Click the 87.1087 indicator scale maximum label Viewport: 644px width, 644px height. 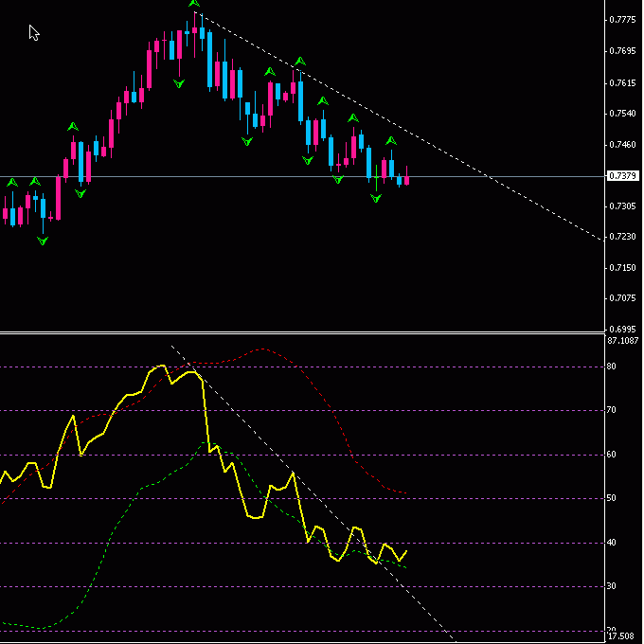tap(622, 340)
